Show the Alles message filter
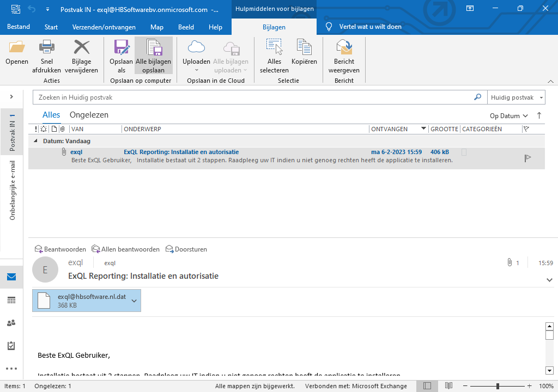 click(51, 115)
